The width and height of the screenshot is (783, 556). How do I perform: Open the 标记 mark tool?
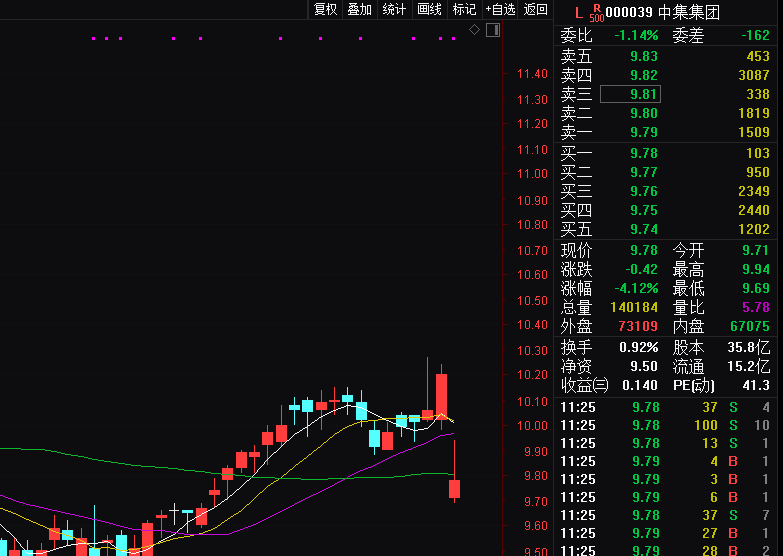tap(464, 9)
